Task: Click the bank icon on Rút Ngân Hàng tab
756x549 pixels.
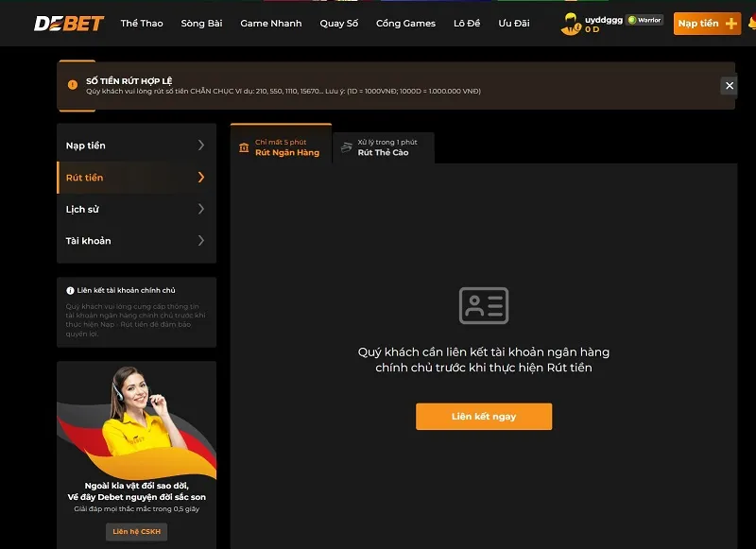Action: click(245, 147)
